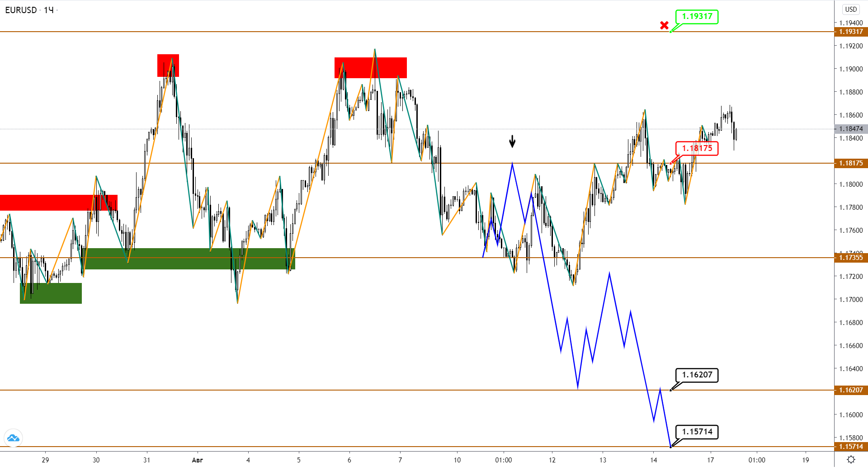
Task: Click the black down arrow marker
Action: (x=512, y=141)
